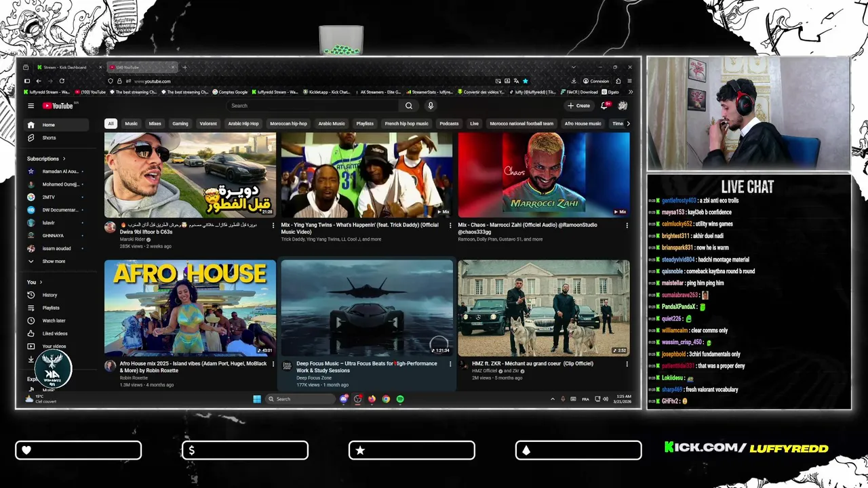Screen dimensions: 868x488
Task: Open Firefox from the taskbar
Action: tap(372, 399)
